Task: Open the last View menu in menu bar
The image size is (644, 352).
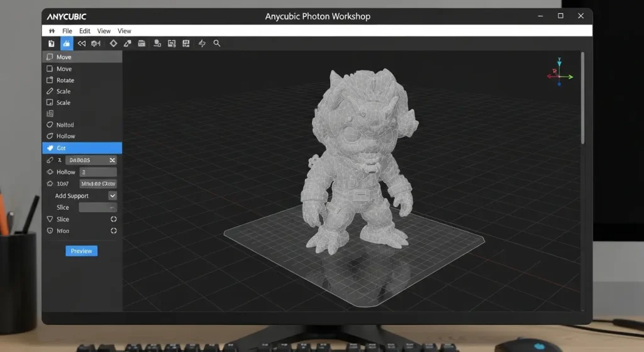Action: click(125, 31)
